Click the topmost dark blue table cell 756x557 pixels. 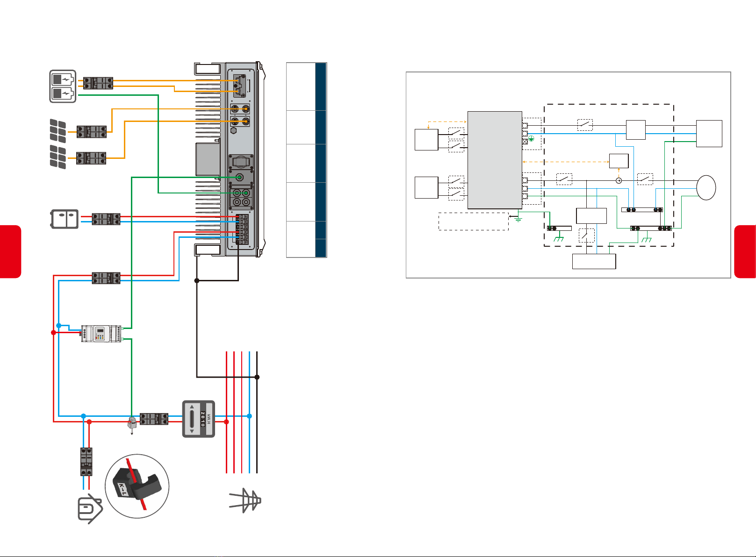tap(321, 86)
